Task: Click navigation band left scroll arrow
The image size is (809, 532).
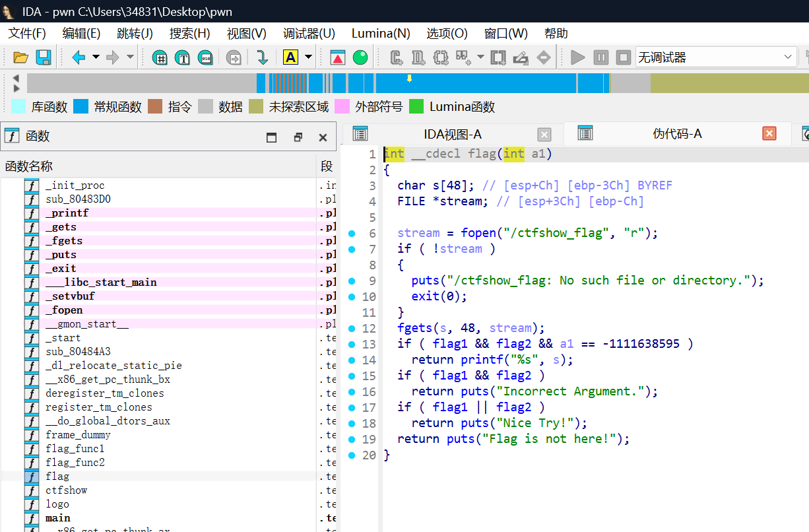Action: pyautogui.click(x=16, y=78)
